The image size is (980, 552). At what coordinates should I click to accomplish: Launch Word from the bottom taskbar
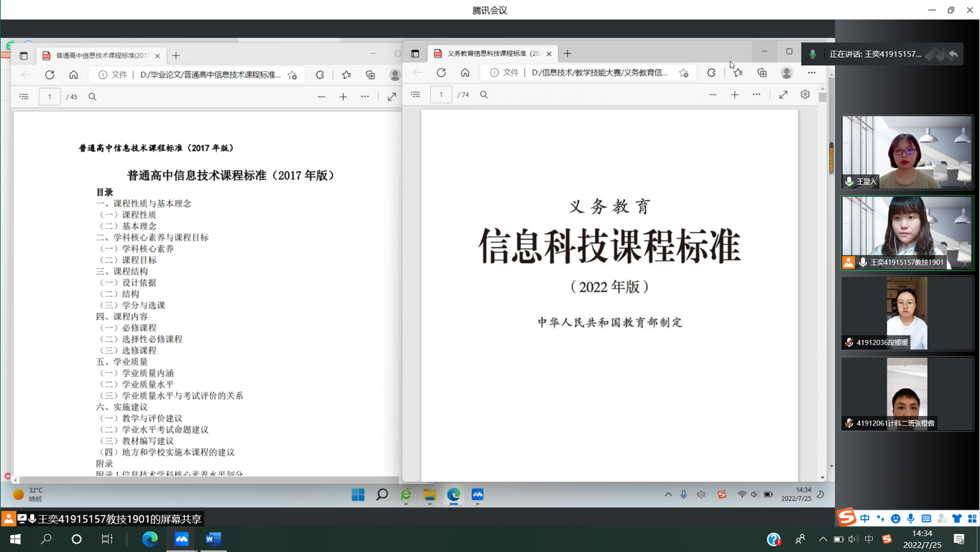[x=213, y=539]
